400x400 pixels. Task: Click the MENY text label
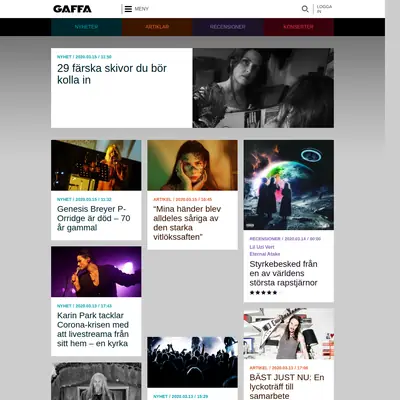point(142,9)
